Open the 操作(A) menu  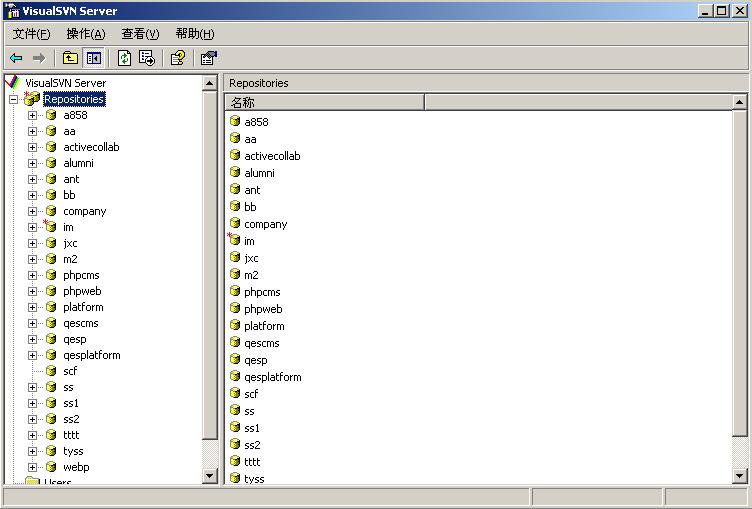(86, 34)
